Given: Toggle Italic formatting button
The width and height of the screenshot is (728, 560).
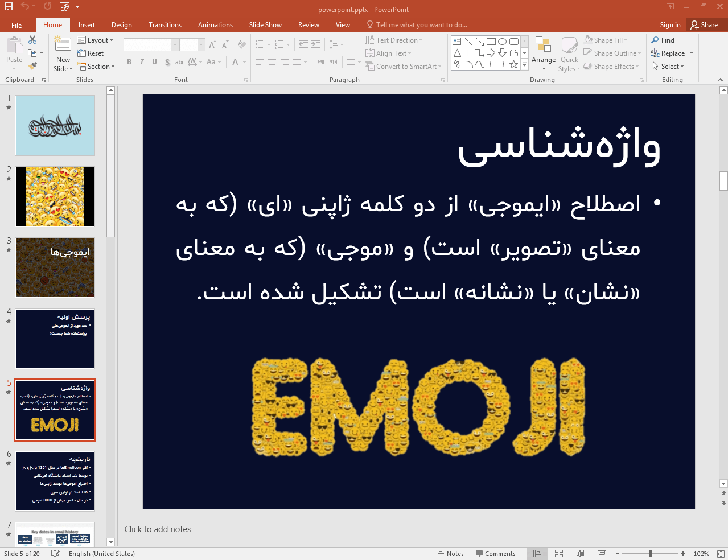Looking at the screenshot, I should [x=142, y=62].
